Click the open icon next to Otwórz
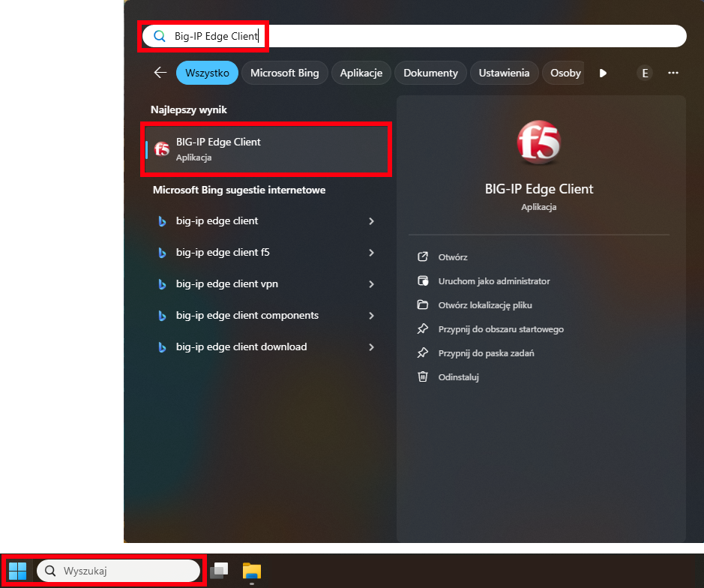 click(x=423, y=256)
